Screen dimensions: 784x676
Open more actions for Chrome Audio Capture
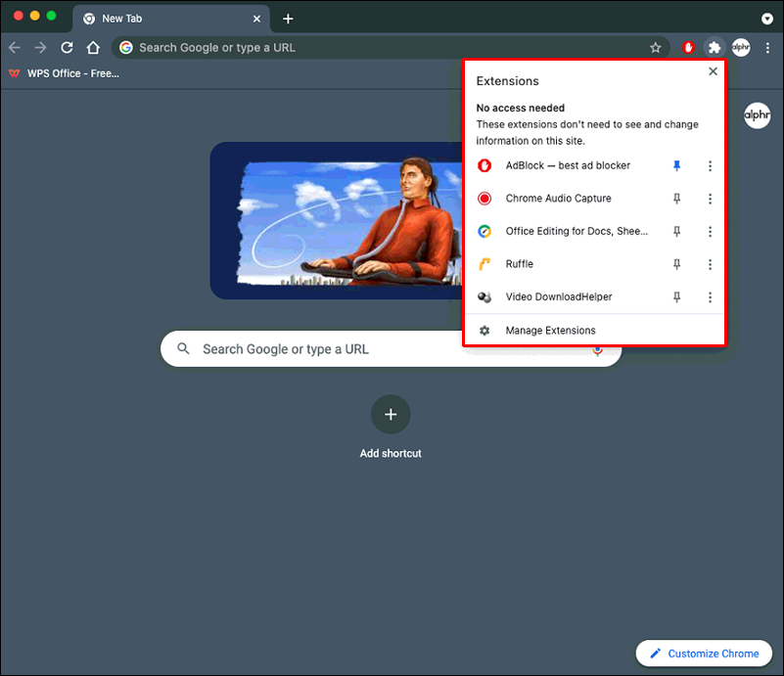[x=710, y=199]
